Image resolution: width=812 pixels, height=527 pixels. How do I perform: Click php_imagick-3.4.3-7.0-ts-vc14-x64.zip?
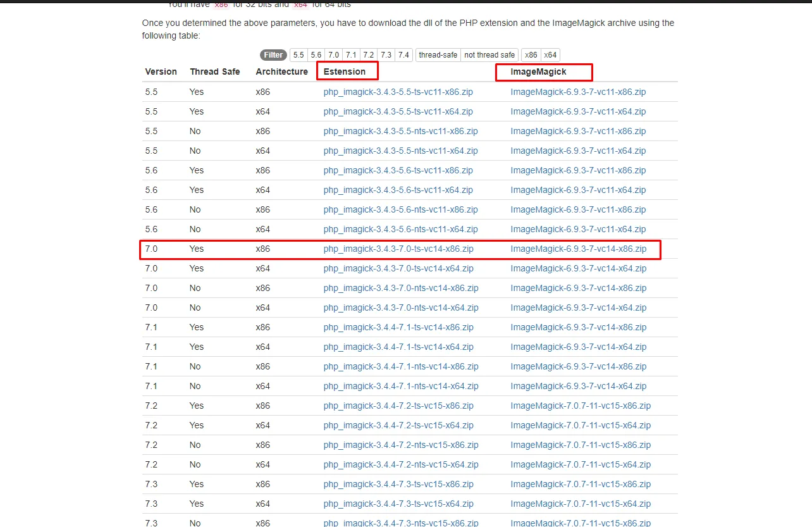(x=398, y=268)
